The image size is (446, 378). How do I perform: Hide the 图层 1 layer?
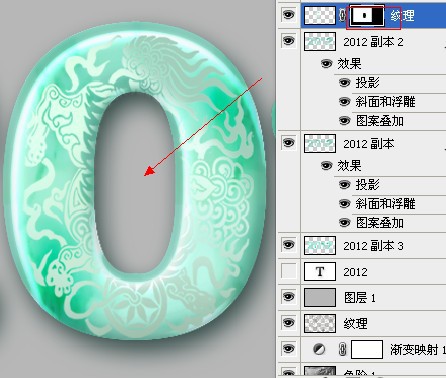pos(288,296)
